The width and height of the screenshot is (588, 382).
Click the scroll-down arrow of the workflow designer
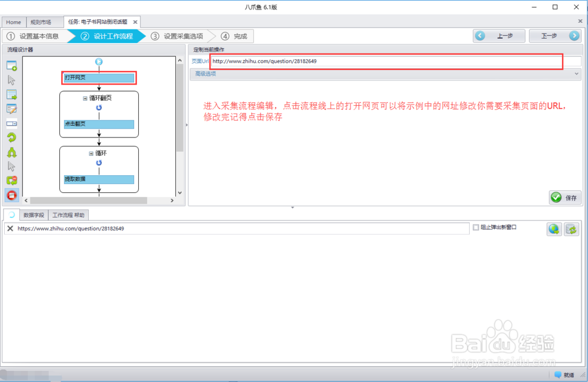179,193
